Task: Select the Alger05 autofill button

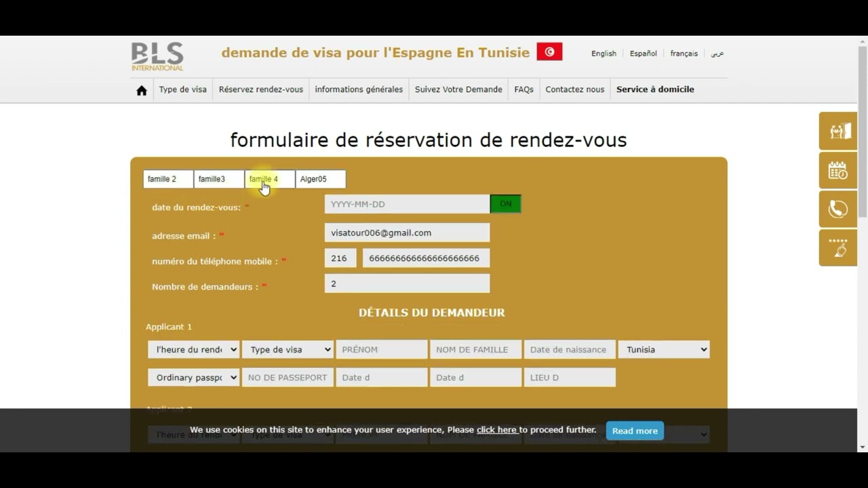Action: pyautogui.click(x=321, y=179)
